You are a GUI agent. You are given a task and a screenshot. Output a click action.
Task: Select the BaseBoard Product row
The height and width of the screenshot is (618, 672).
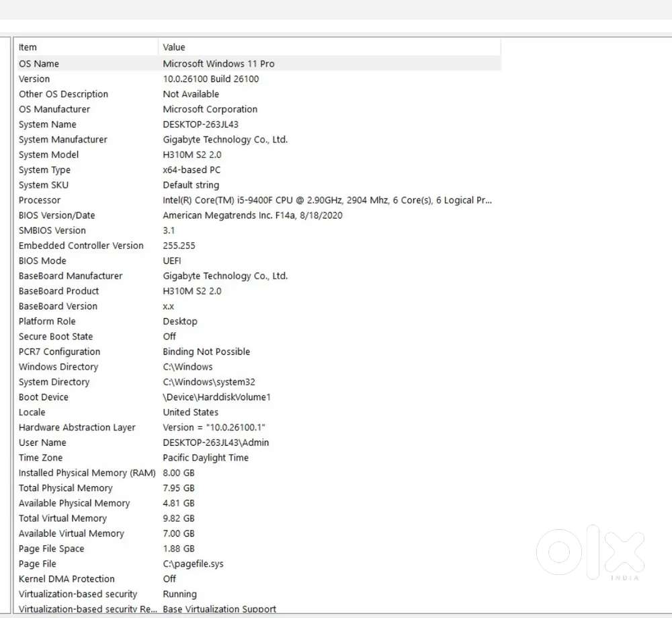coord(59,291)
